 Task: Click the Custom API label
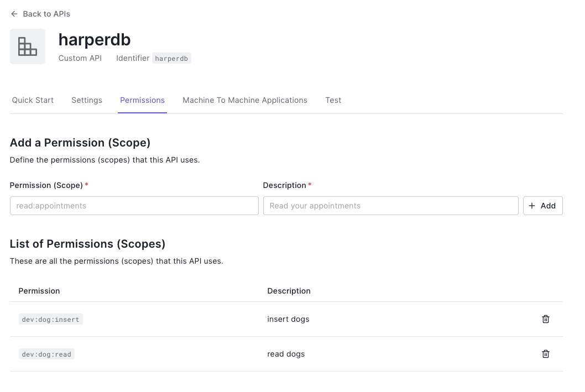coord(80,58)
